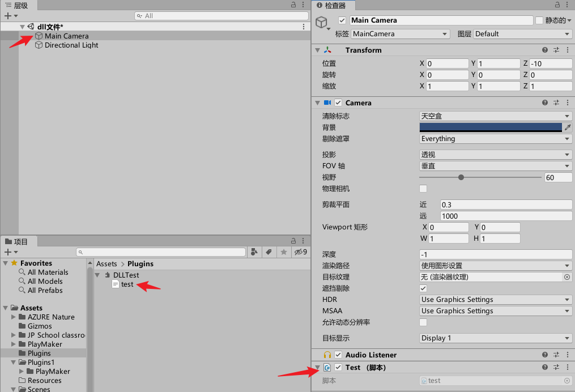Open the dll文件 scene options menu
The image size is (575, 392).
304,27
